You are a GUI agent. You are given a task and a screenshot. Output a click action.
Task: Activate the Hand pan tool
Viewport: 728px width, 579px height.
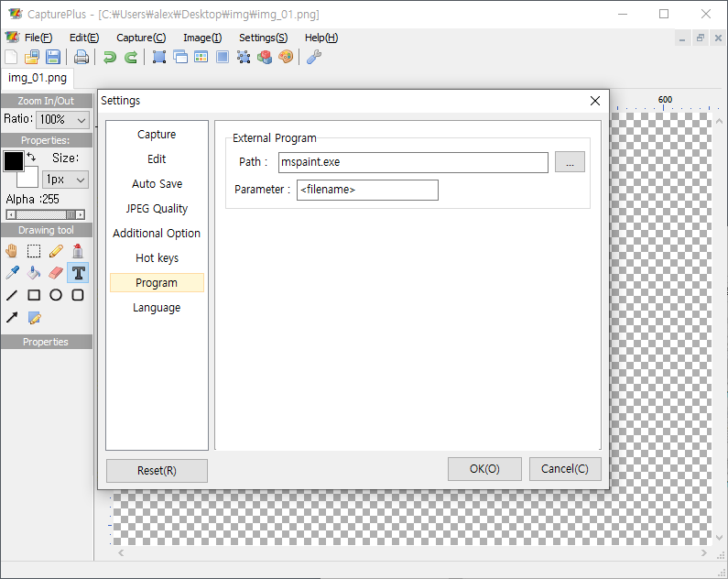[12, 250]
